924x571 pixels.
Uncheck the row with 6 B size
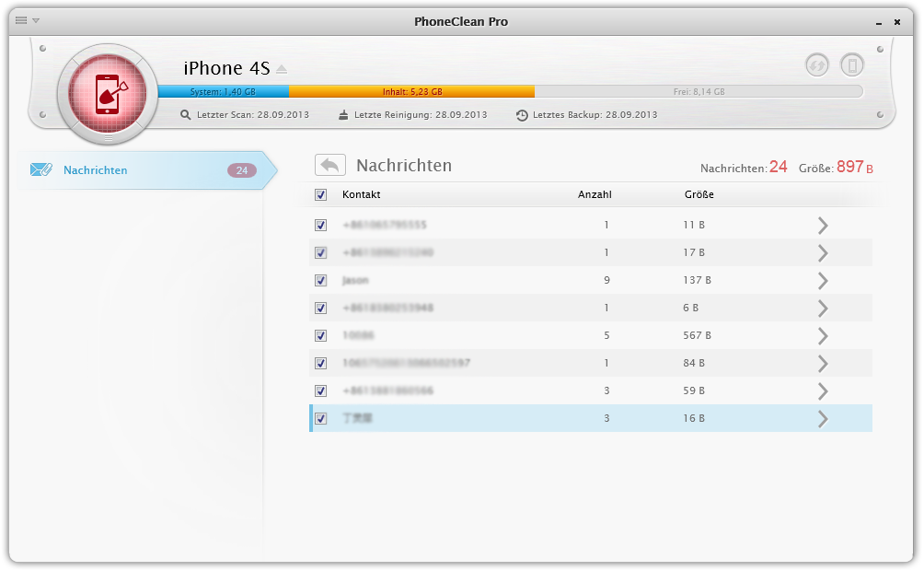pyautogui.click(x=320, y=308)
